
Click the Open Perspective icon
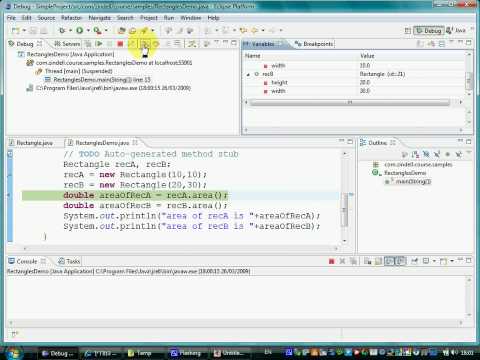407,31
